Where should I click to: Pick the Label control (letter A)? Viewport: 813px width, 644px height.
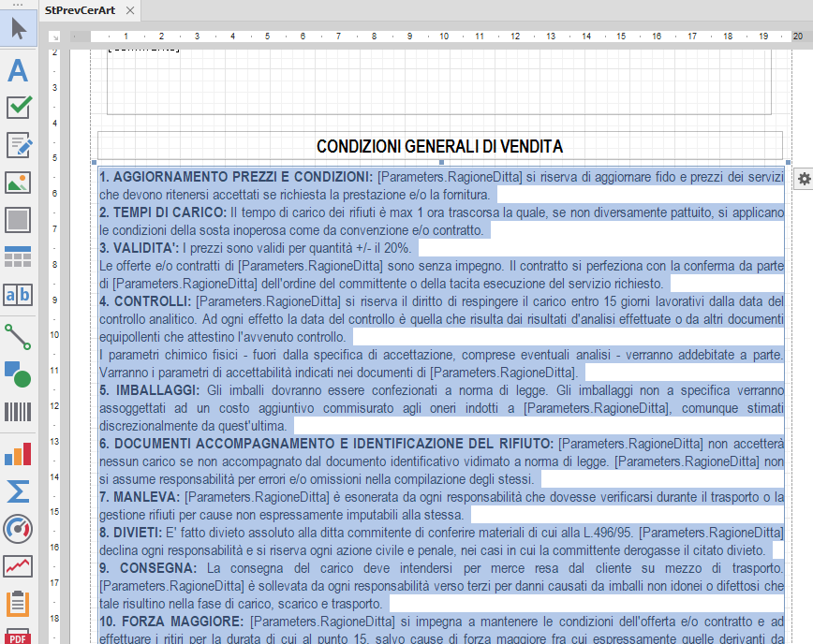[x=19, y=71]
